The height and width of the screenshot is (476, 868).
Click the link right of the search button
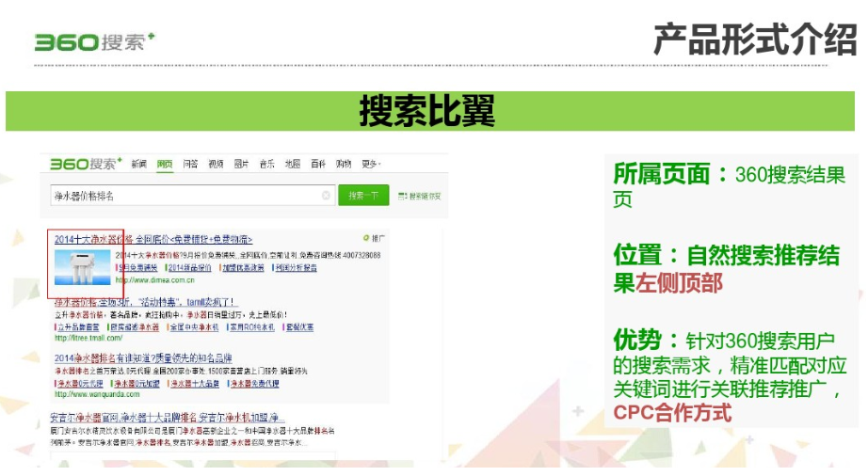[x=419, y=197]
